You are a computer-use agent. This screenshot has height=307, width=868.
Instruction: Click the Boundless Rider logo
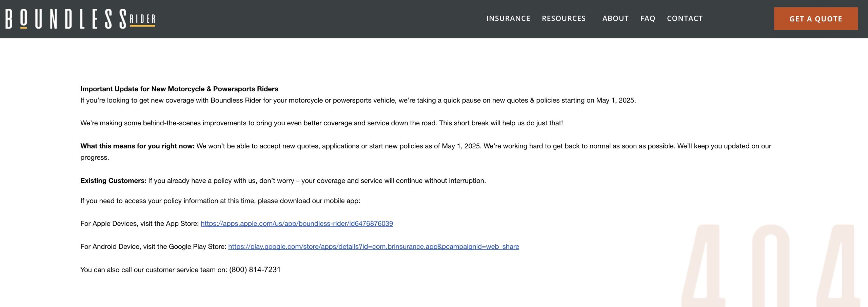point(80,19)
